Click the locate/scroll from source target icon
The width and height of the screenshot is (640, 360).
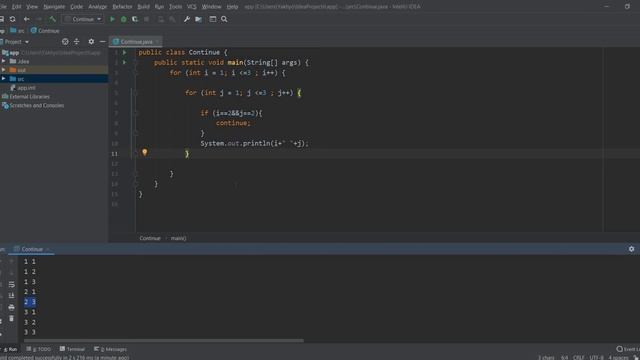(x=65, y=42)
